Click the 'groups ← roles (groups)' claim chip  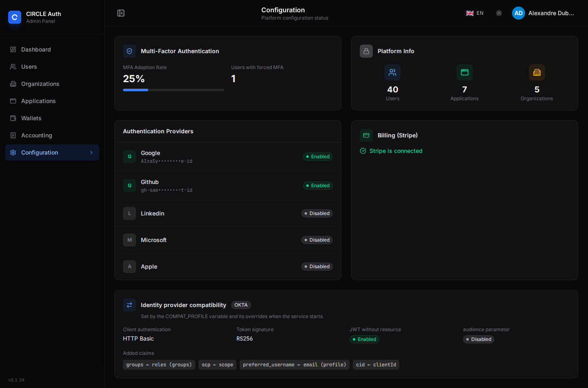(x=159, y=365)
